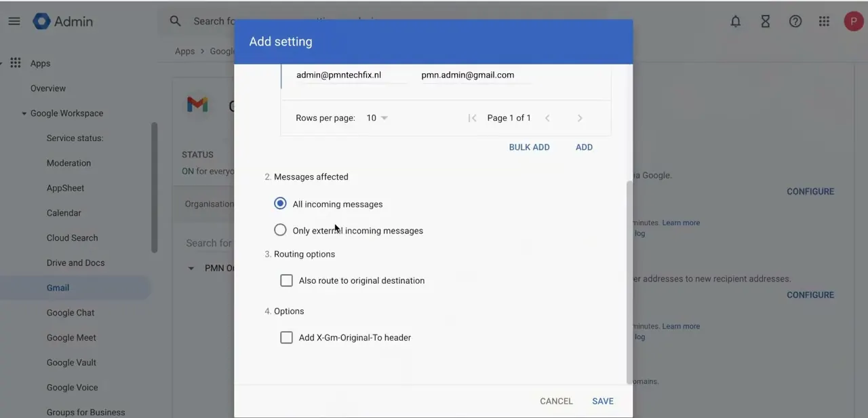Click the upper Learn more link
Viewport: 868px width, 418px height.
pos(681,223)
